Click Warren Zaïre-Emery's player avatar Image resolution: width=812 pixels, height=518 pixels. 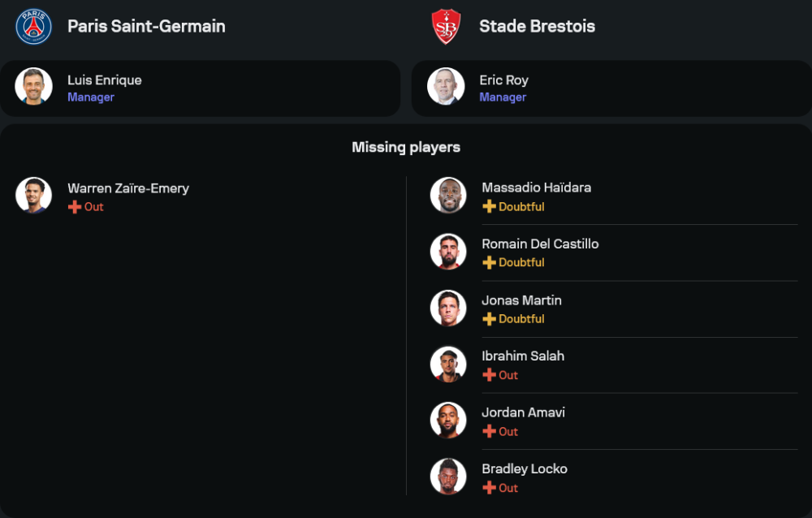pyautogui.click(x=34, y=196)
